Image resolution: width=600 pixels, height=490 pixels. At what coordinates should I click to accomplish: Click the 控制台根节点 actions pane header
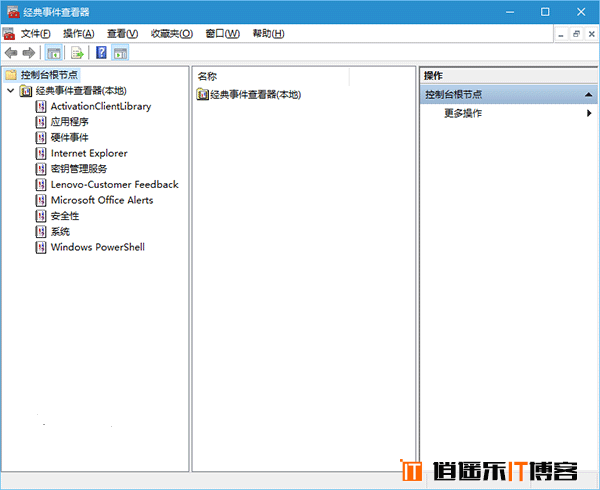(509, 94)
